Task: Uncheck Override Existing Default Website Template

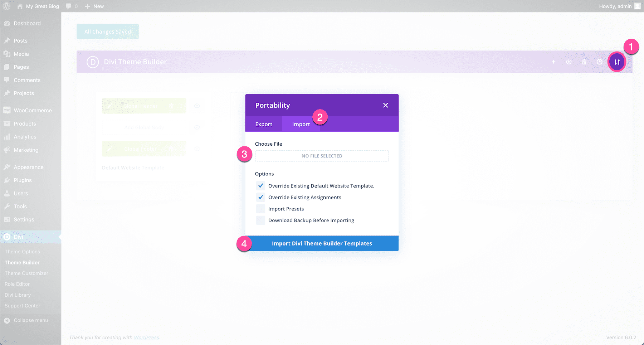Action: point(260,186)
